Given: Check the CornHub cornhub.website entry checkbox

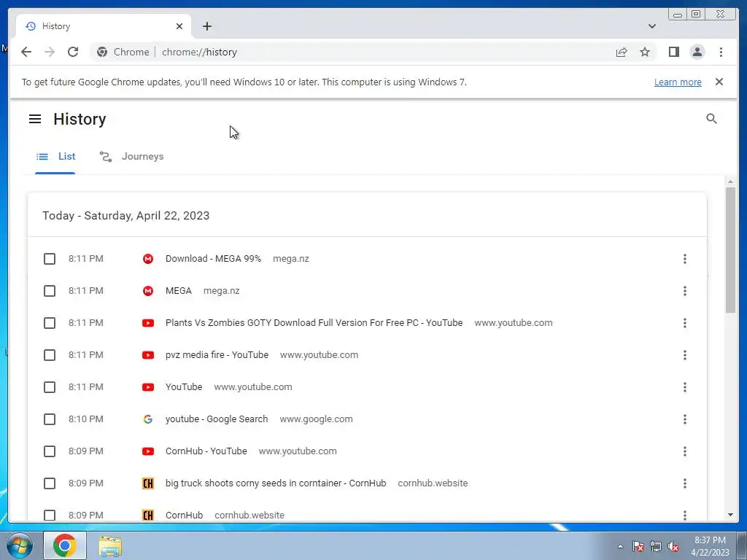Looking at the screenshot, I should [x=50, y=516].
